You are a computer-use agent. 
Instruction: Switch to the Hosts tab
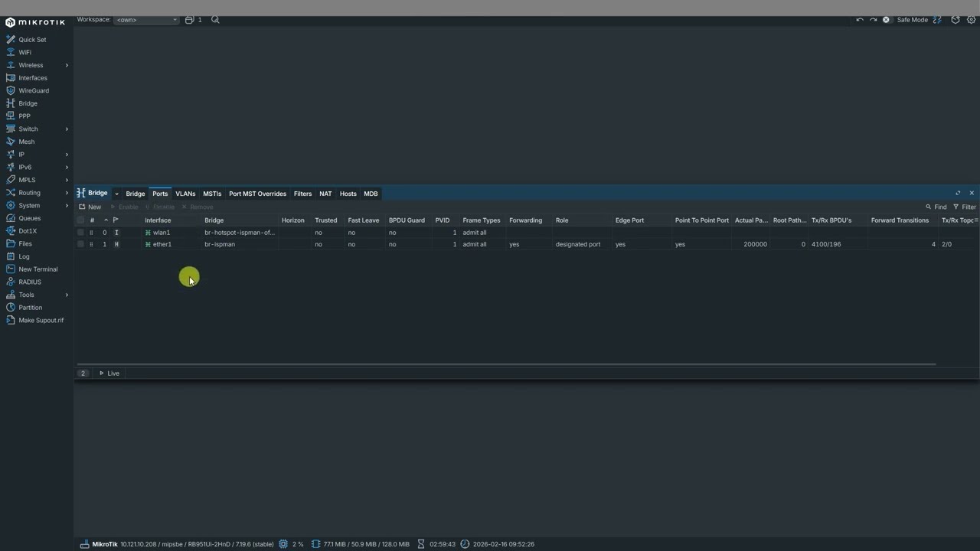pos(348,194)
